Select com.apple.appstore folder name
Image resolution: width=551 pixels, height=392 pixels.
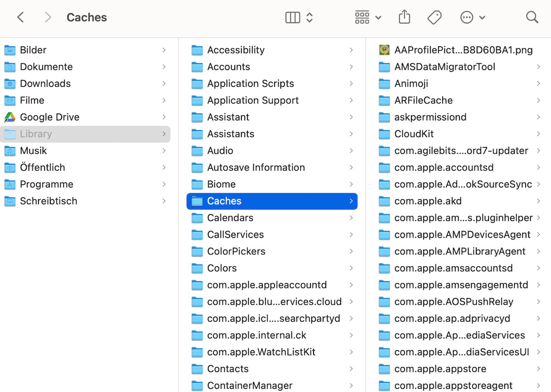[x=440, y=368]
